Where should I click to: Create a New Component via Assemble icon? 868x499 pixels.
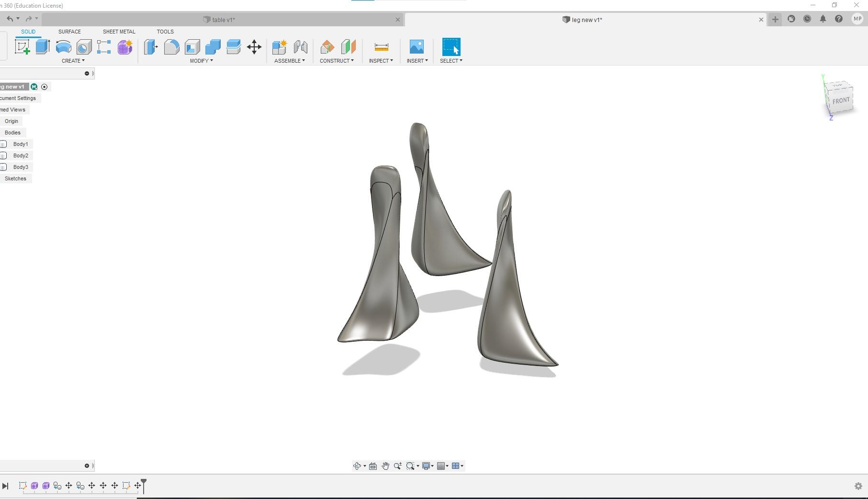tap(279, 46)
